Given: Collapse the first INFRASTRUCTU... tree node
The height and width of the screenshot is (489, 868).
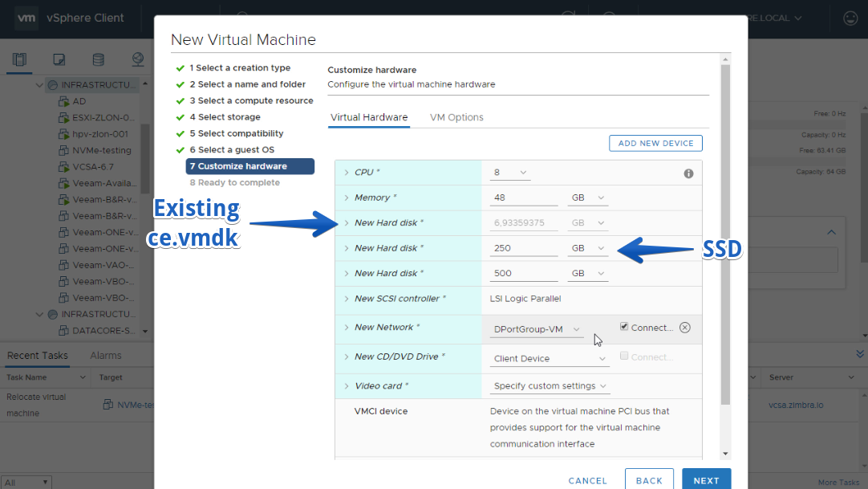Looking at the screenshot, I should point(39,85).
